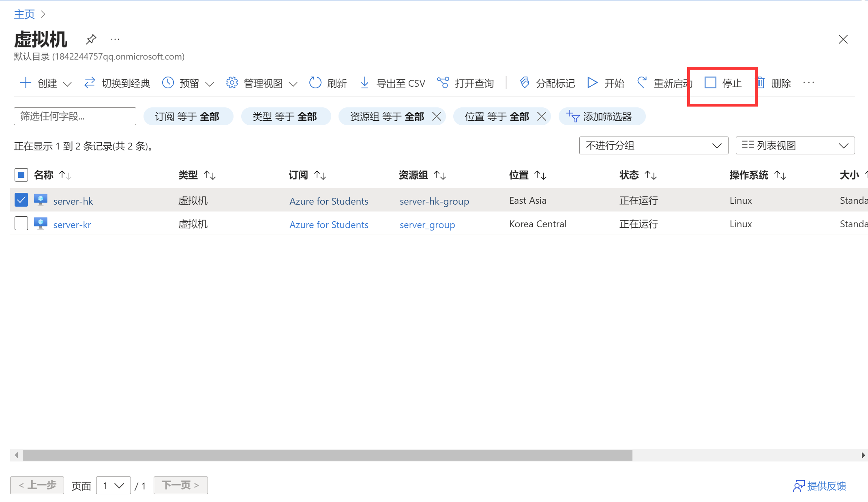The image size is (868, 502).
Task: Click the 筛选任何字段 filter input field
Action: tap(75, 117)
